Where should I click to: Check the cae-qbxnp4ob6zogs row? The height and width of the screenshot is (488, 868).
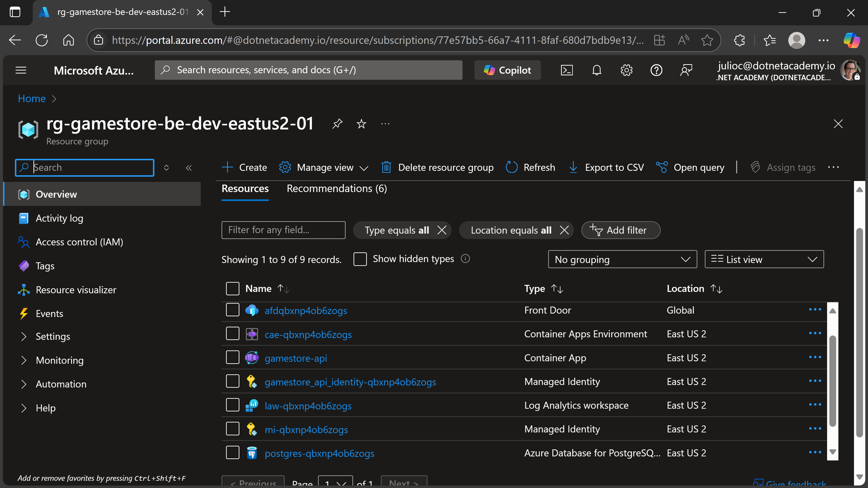pyautogui.click(x=233, y=333)
